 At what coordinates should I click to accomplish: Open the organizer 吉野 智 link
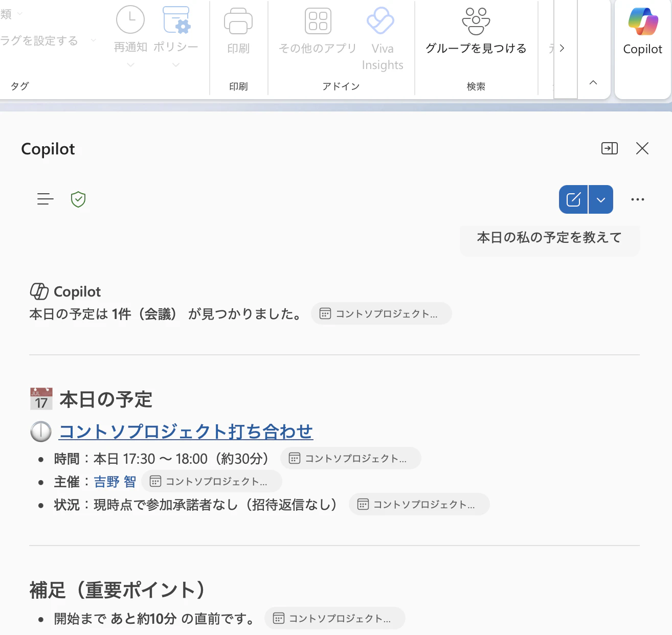tap(115, 482)
